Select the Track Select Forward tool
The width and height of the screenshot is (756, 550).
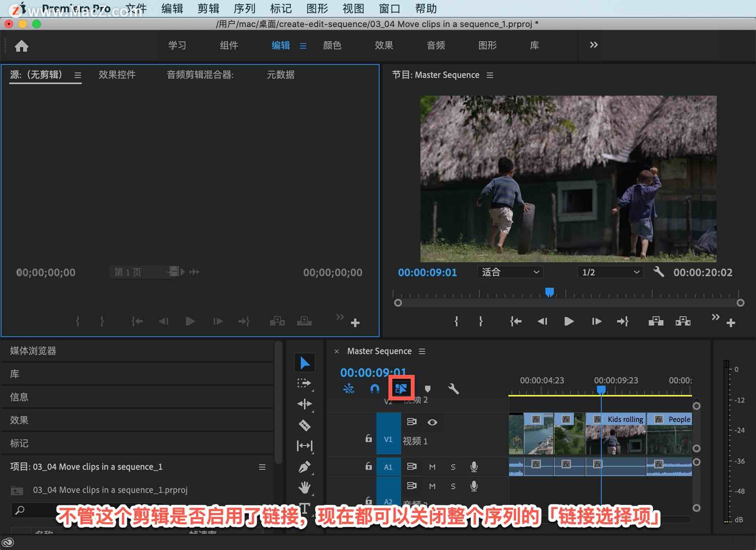pos(304,383)
